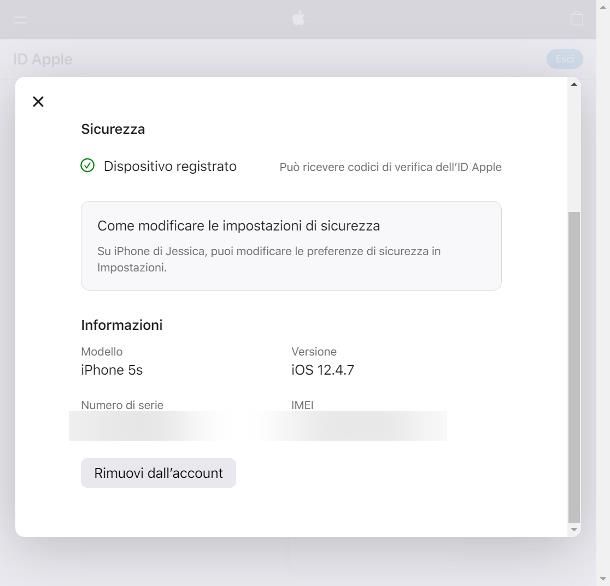The height and width of the screenshot is (586, 610).
Task: Select the Dispositivo registrato label
Action: point(170,166)
